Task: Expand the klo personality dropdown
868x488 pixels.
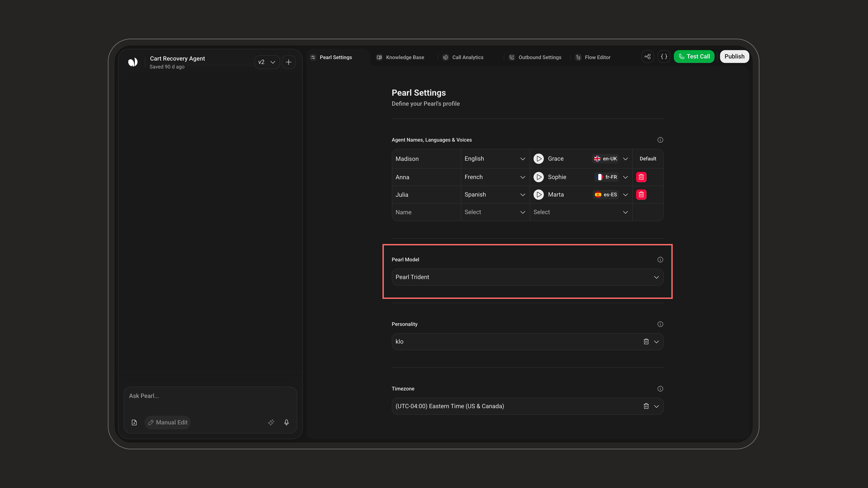Action: [656, 342]
